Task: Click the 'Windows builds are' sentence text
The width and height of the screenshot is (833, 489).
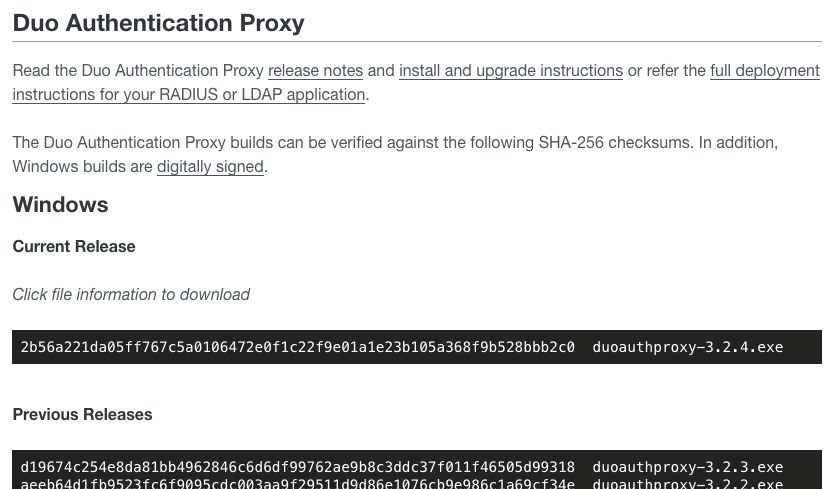Action: click(82, 167)
